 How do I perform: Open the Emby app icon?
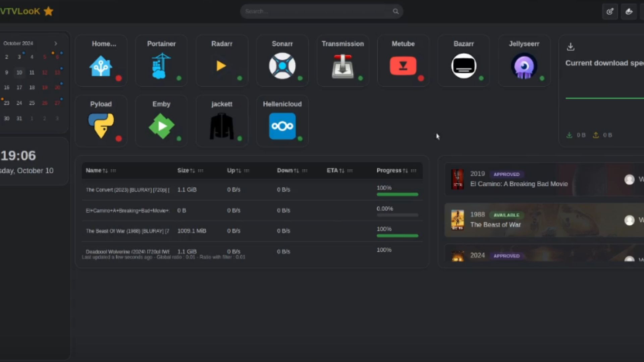pyautogui.click(x=161, y=126)
